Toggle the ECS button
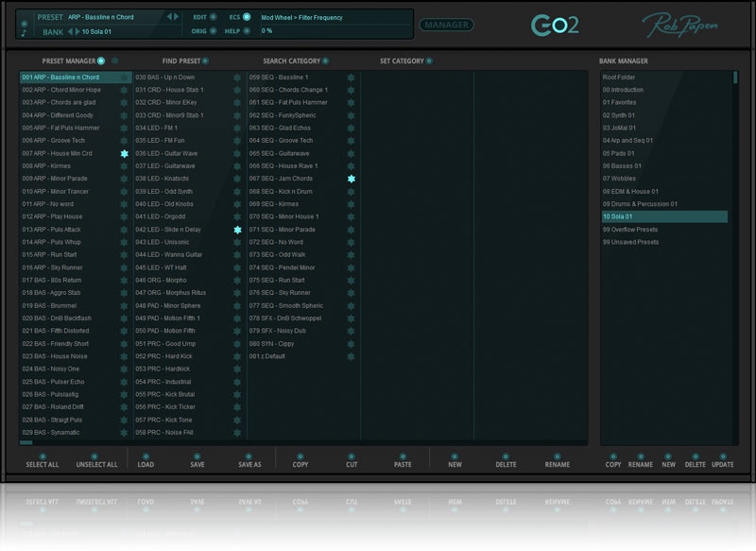The width and height of the screenshot is (756, 551). coord(247,17)
